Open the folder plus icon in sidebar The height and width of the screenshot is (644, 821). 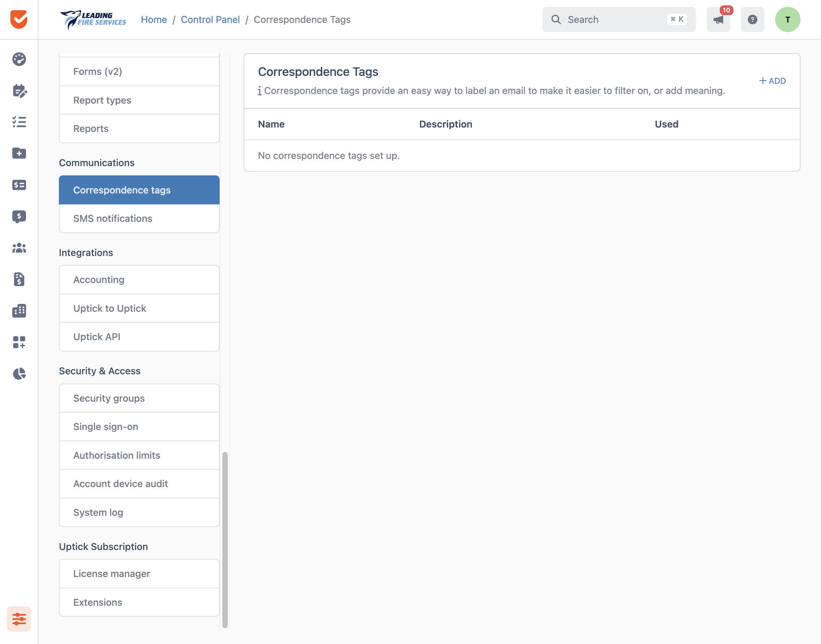click(19, 153)
